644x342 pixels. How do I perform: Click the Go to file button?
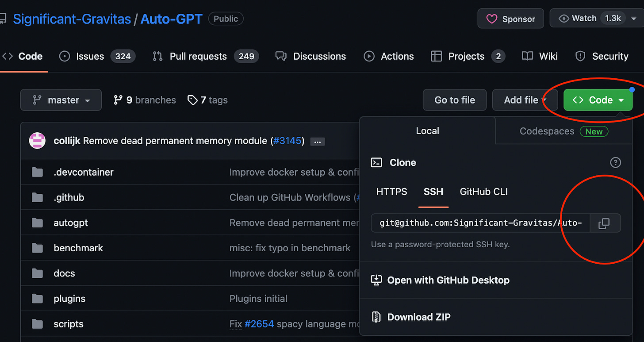[454, 100]
